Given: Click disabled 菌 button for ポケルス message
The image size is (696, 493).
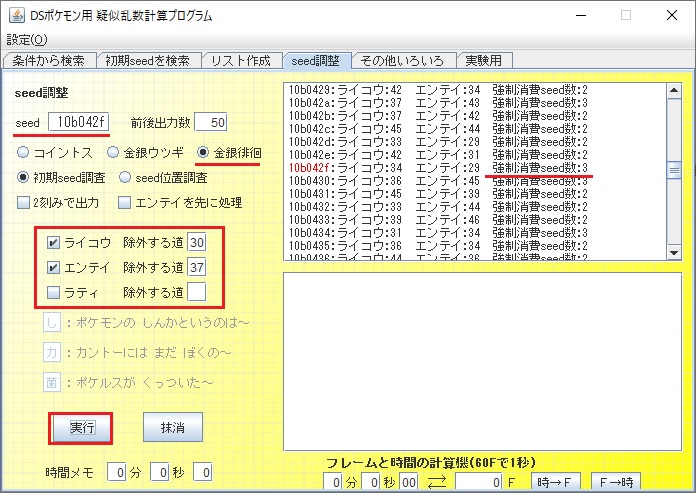Looking at the screenshot, I should coord(51,383).
